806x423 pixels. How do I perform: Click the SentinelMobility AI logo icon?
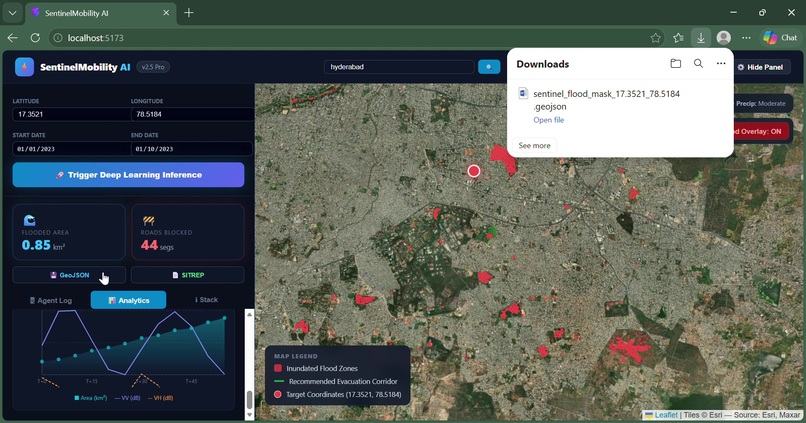pyautogui.click(x=24, y=67)
